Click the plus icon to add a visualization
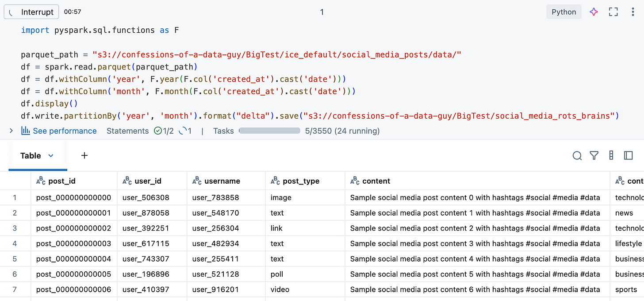The height and width of the screenshot is (301, 644). [84, 155]
